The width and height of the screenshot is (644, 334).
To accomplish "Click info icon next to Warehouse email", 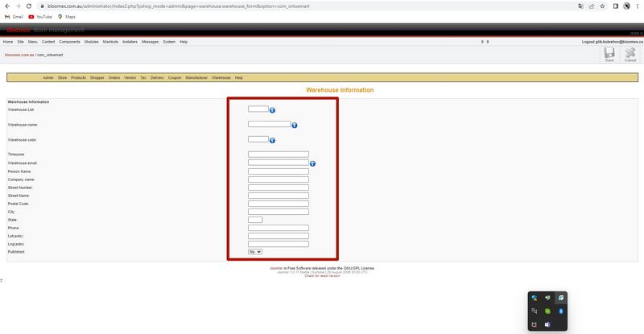I will (312, 163).
